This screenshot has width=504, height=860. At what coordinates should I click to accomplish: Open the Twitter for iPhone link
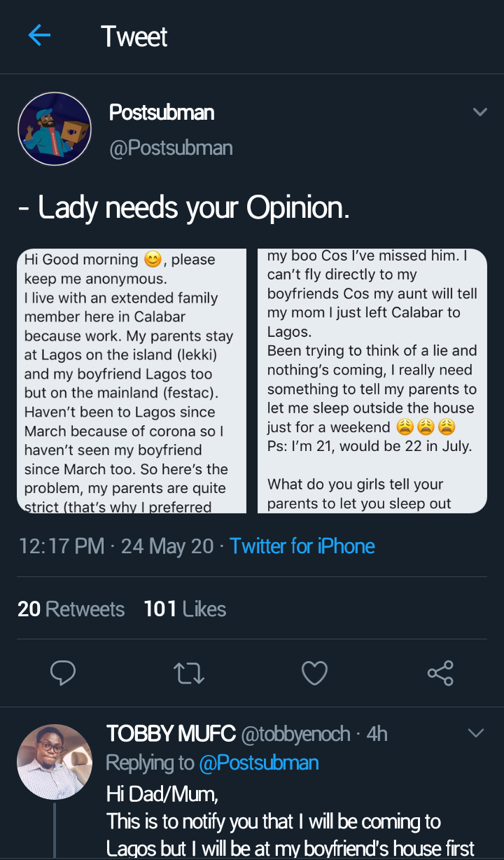(x=302, y=546)
